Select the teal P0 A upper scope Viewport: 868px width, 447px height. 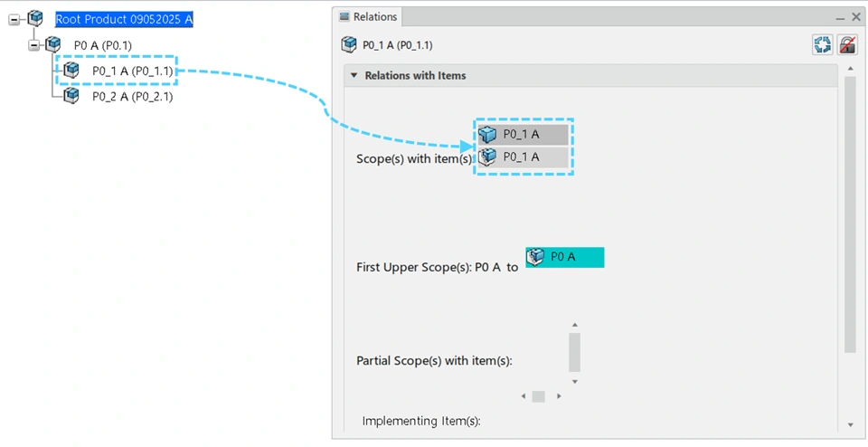pos(564,257)
